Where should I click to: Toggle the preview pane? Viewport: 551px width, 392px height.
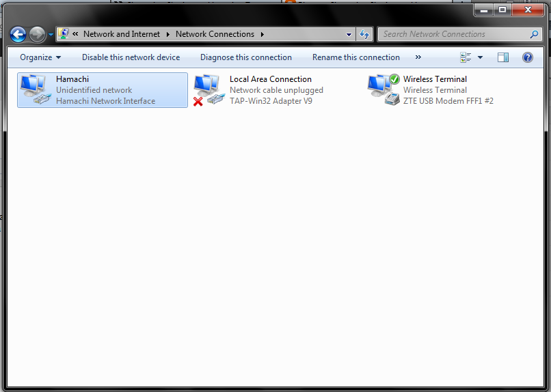pyautogui.click(x=503, y=57)
